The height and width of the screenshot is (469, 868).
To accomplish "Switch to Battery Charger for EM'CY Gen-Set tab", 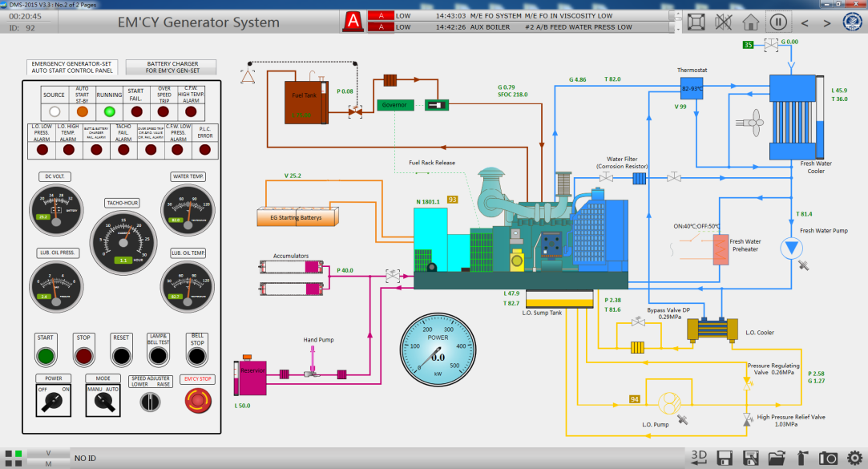I will point(170,67).
